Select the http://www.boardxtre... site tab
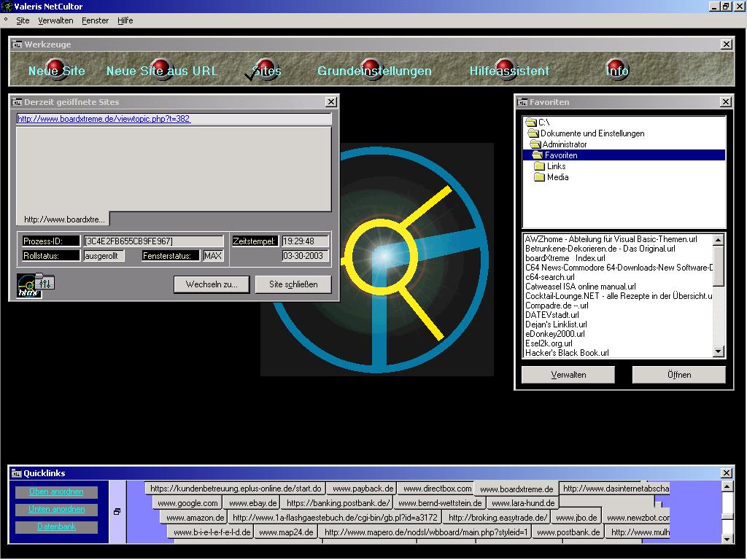The width and height of the screenshot is (747, 560). [x=63, y=219]
